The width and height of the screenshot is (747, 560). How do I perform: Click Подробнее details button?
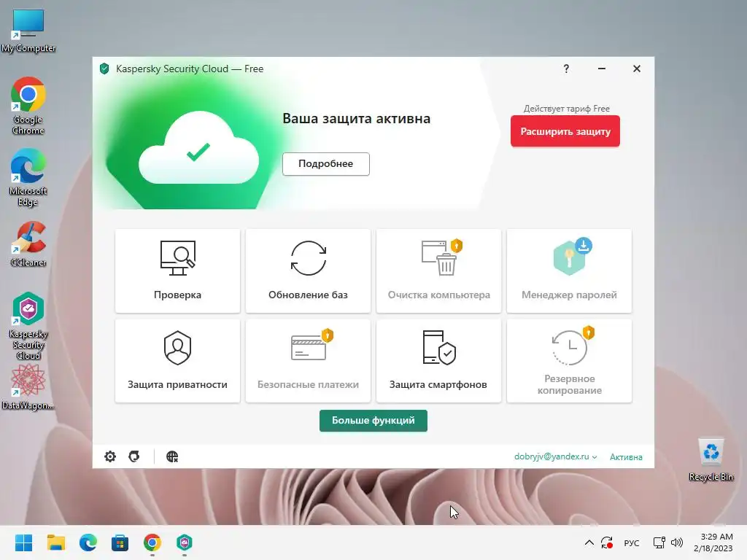tap(326, 164)
